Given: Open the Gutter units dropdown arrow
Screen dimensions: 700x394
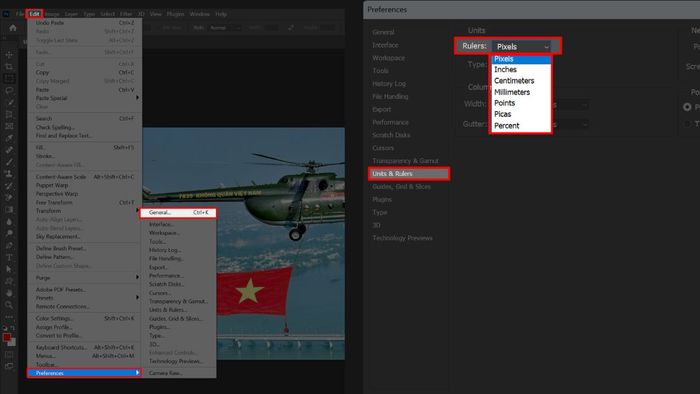Looking at the screenshot, I should [584, 124].
